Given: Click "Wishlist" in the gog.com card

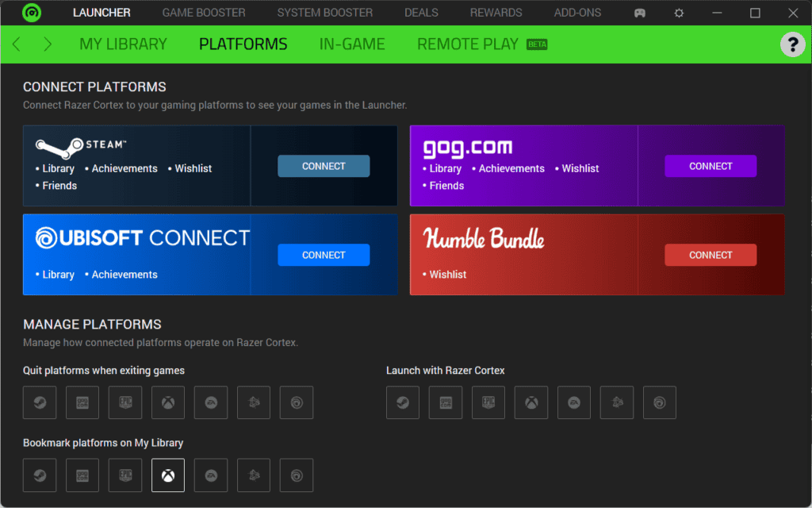Looking at the screenshot, I should [580, 168].
